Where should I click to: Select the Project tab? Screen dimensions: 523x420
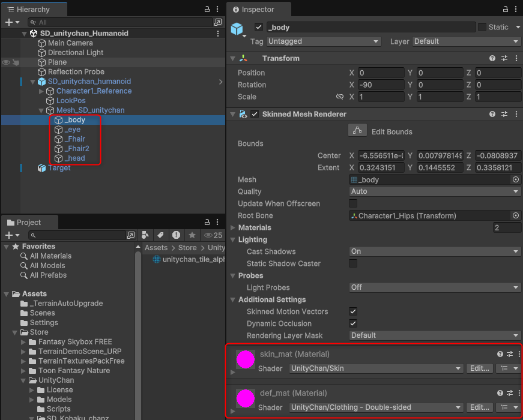point(29,222)
